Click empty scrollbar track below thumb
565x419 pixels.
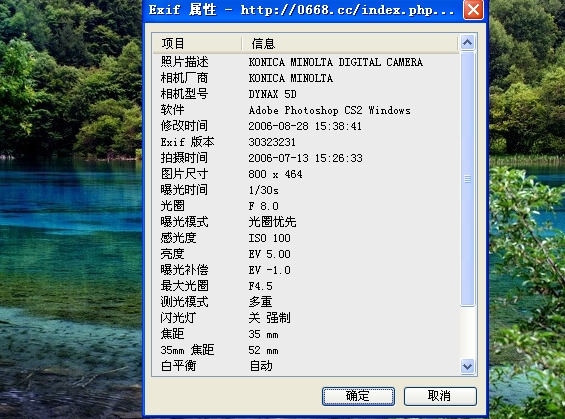click(x=467, y=332)
